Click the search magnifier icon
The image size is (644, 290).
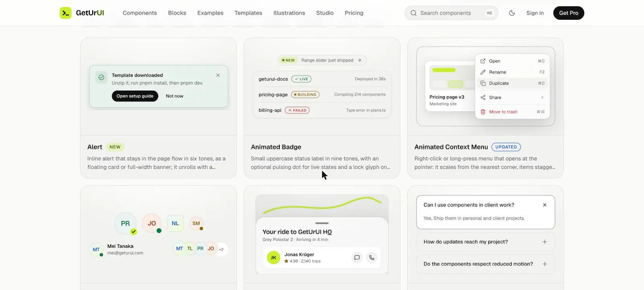pyautogui.click(x=413, y=13)
